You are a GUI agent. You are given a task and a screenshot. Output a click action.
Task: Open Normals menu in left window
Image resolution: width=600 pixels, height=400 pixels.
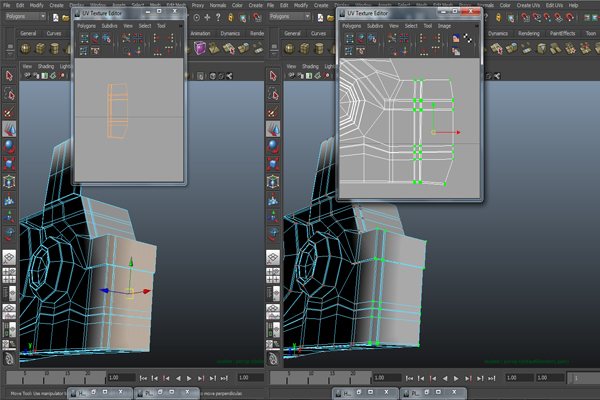[x=218, y=5]
